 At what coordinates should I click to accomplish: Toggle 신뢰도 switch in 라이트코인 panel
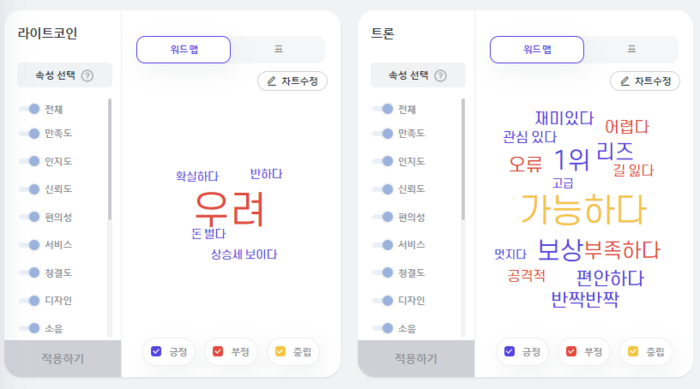pyautogui.click(x=30, y=189)
